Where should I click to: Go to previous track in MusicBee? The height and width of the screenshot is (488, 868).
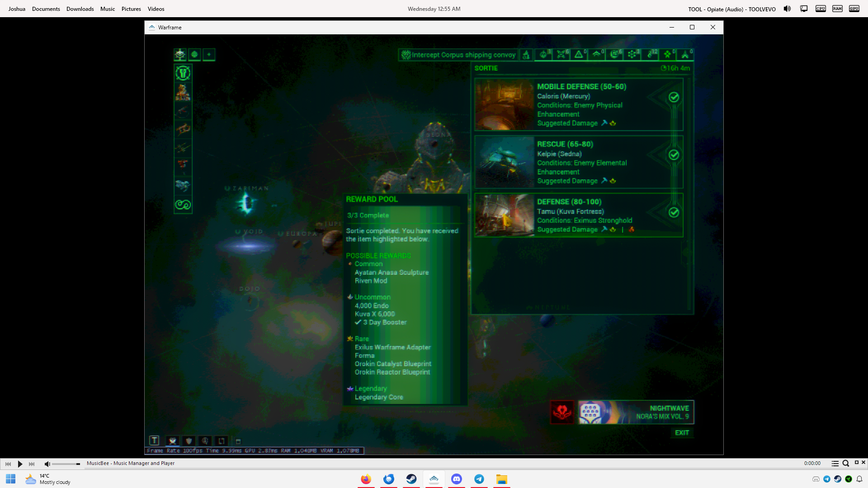pos(8,464)
